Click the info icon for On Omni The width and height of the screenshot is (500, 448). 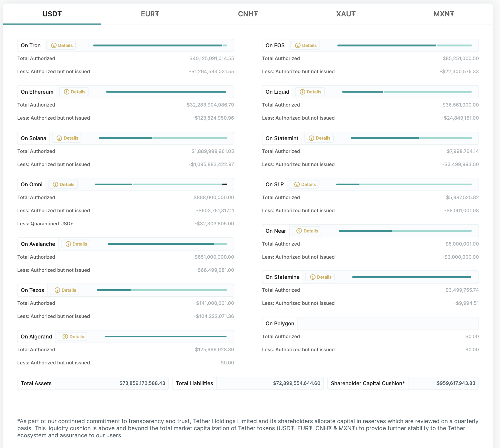click(x=55, y=185)
